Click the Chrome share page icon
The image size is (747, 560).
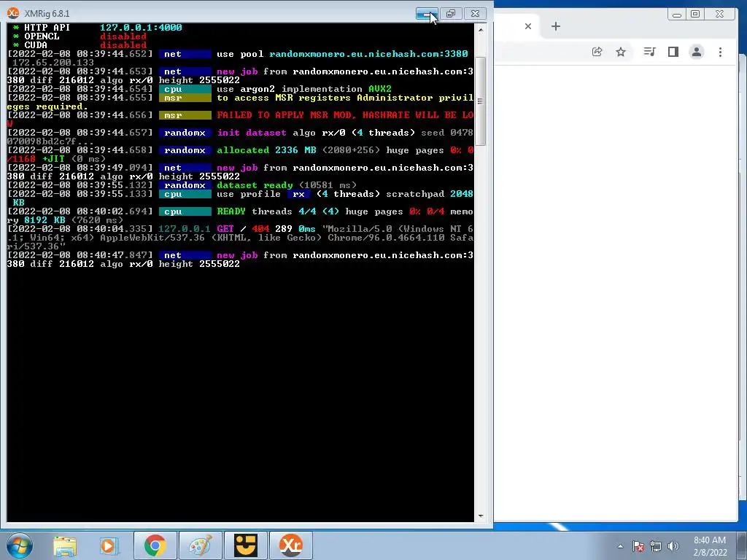click(597, 52)
